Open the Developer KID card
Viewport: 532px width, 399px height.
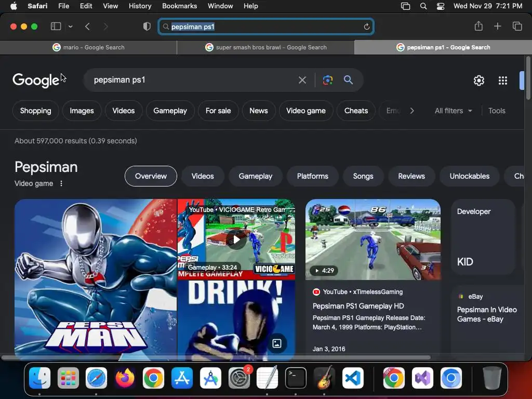pyautogui.click(x=483, y=237)
